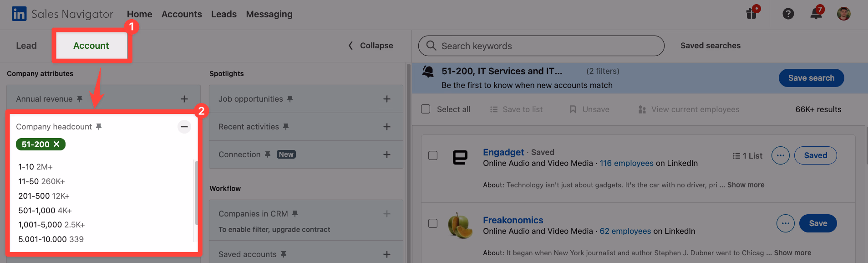Select the 1,001-5,000 headcount option
This screenshot has width=868, height=263.
(x=51, y=225)
